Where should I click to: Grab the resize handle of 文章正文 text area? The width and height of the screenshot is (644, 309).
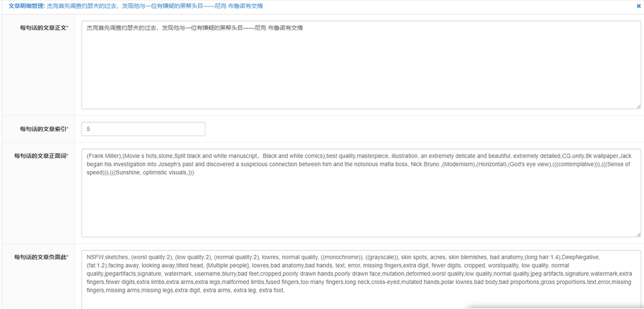click(638, 106)
